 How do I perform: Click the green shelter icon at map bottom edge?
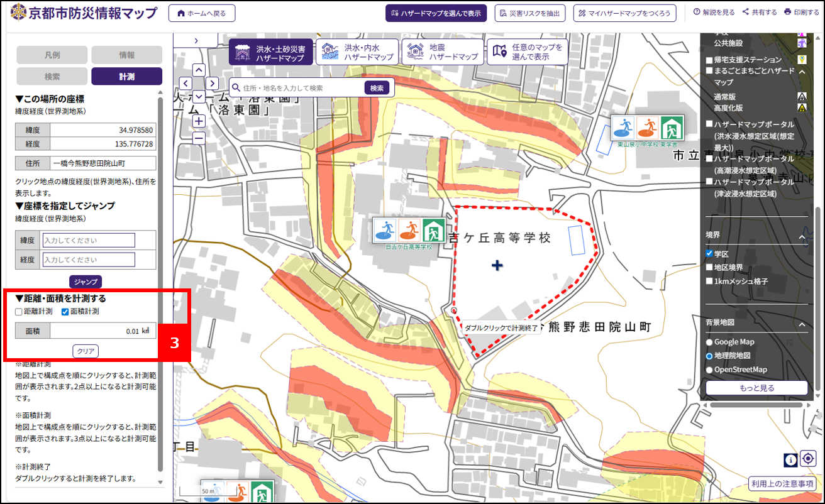[263, 492]
